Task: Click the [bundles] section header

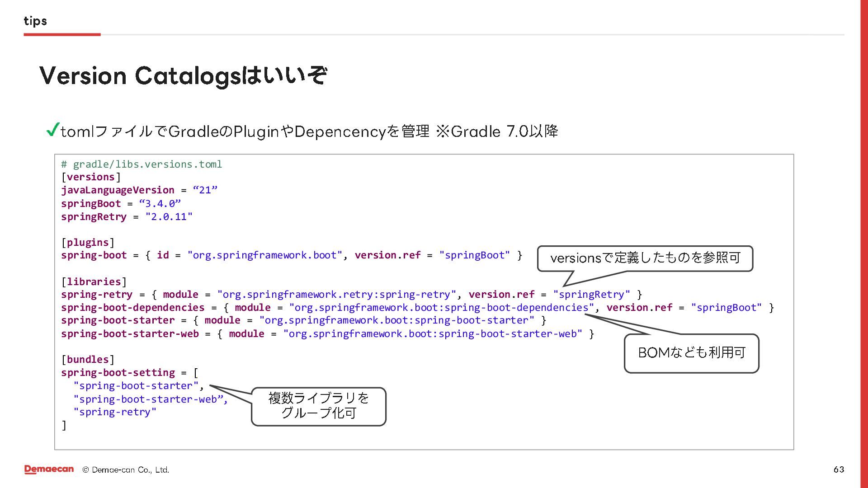Action: coord(88,360)
